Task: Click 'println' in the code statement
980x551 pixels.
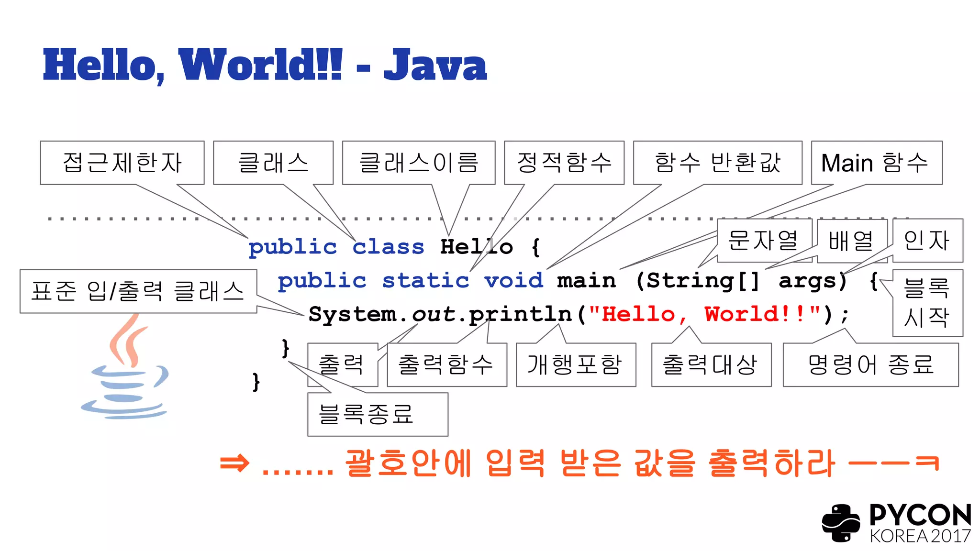Action: tap(521, 315)
